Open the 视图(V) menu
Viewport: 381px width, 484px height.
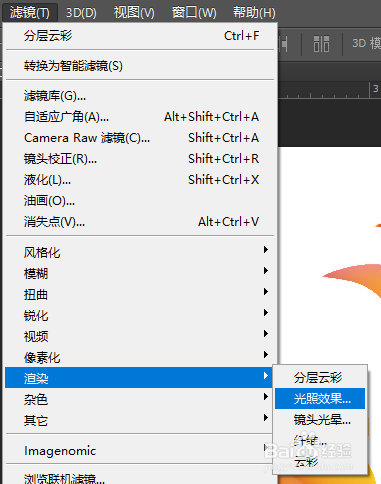(134, 13)
